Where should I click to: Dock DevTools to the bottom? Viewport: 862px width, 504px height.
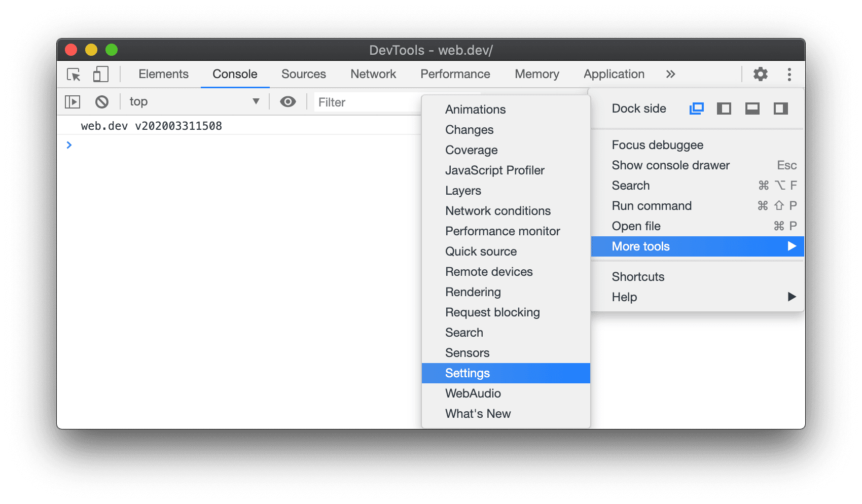tap(752, 108)
